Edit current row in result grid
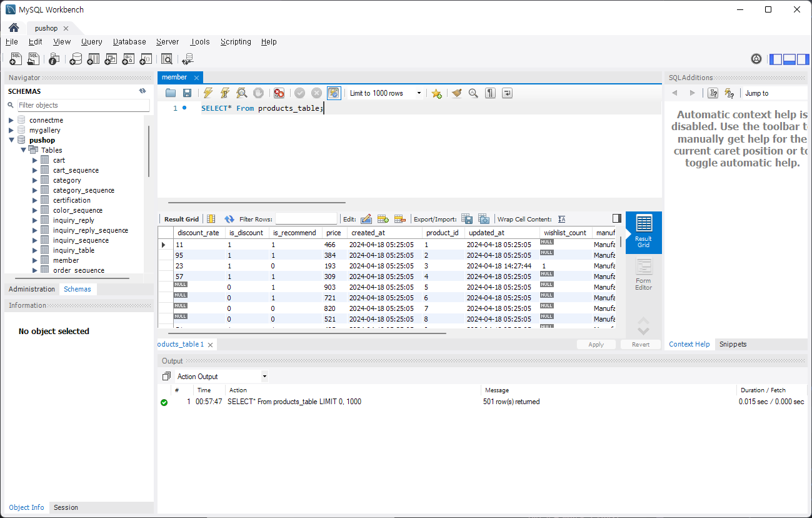This screenshot has height=518, width=812. click(x=366, y=219)
